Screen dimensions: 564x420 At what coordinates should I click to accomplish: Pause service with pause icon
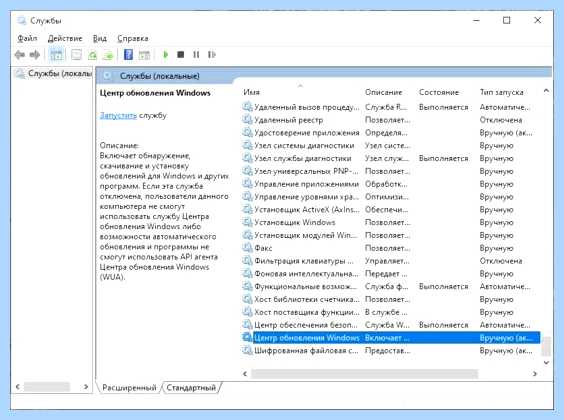pos(196,55)
